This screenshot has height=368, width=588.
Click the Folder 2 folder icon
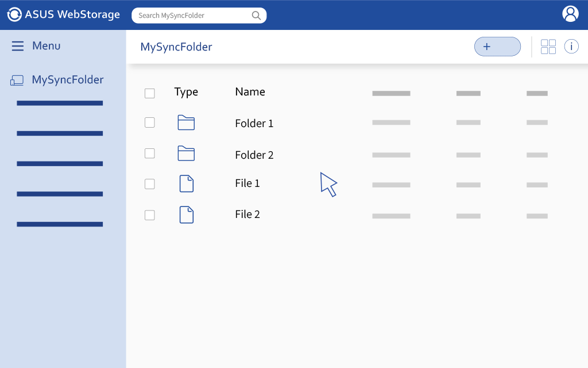(x=186, y=154)
